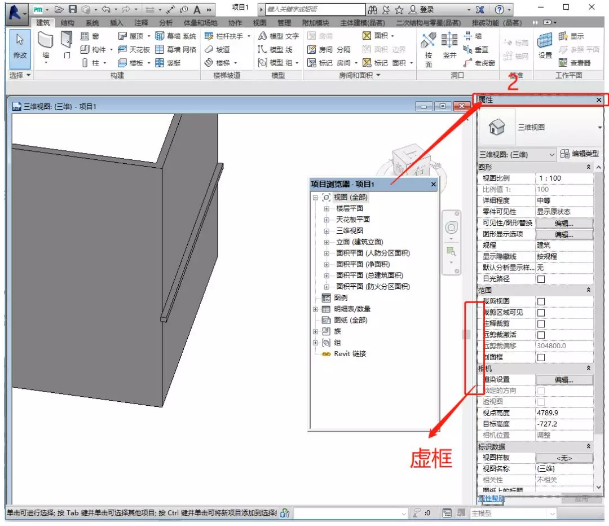The image size is (609, 526).
Task: Select the Model Line (模型 线) tool
Action: [275, 50]
